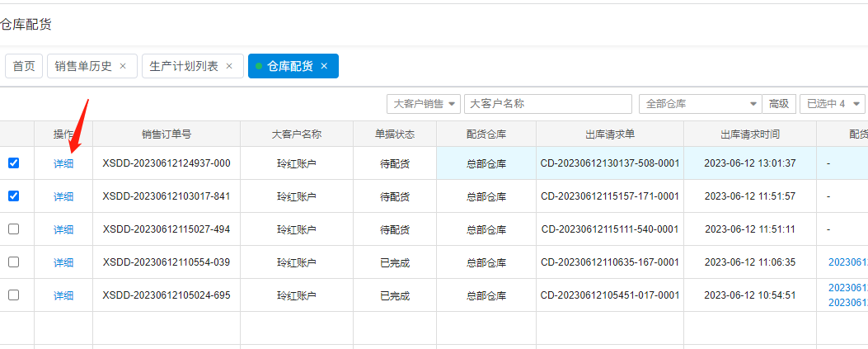868x349 pixels.
Task: Click the 配货仓库 column header
Action: pyautogui.click(x=486, y=134)
